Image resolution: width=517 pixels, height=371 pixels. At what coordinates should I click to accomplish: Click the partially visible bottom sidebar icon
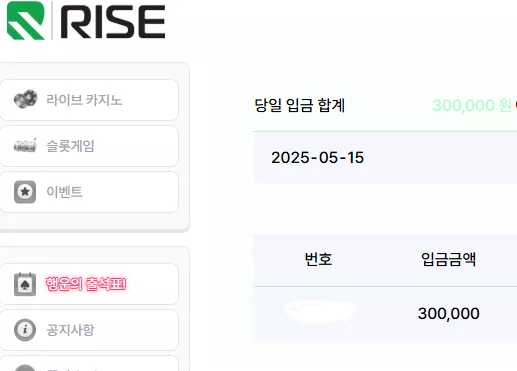pyautogui.click(x=25, y=368)
